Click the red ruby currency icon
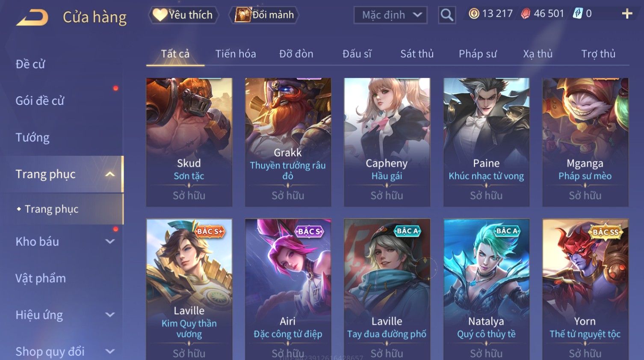The image size is (644, 360). click(x=526, y=14)
